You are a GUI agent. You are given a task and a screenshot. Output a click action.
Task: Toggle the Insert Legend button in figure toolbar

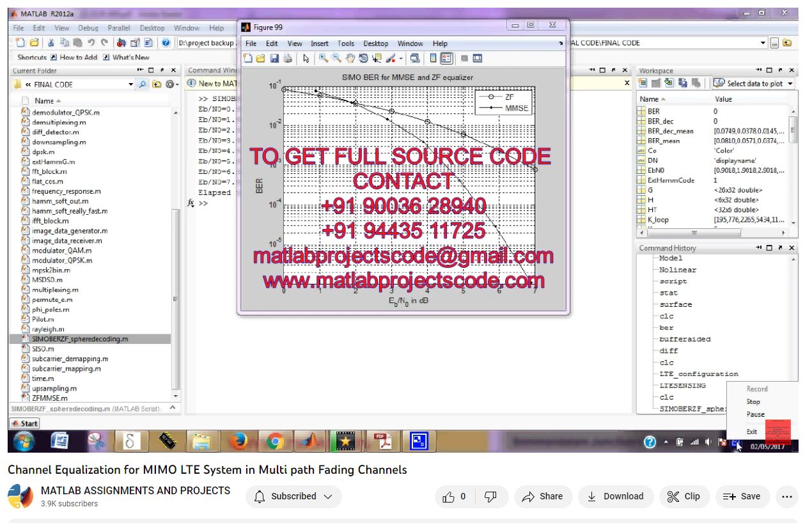click(446, 58)
